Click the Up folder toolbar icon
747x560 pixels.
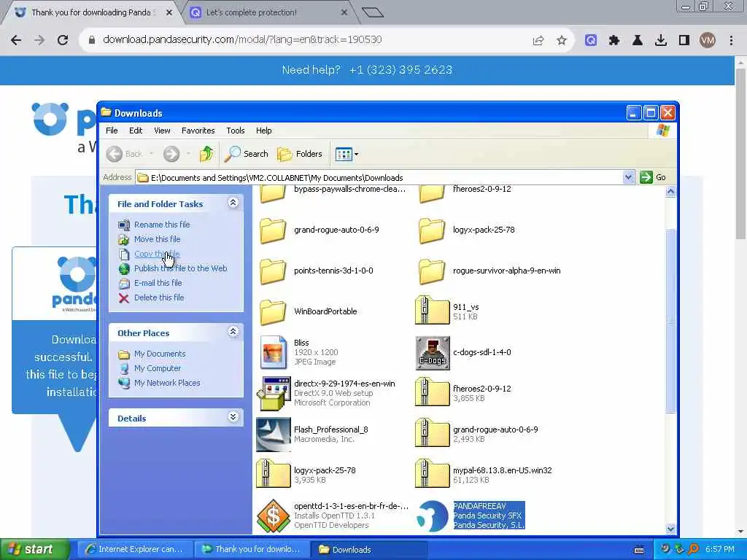click(206, 154)
